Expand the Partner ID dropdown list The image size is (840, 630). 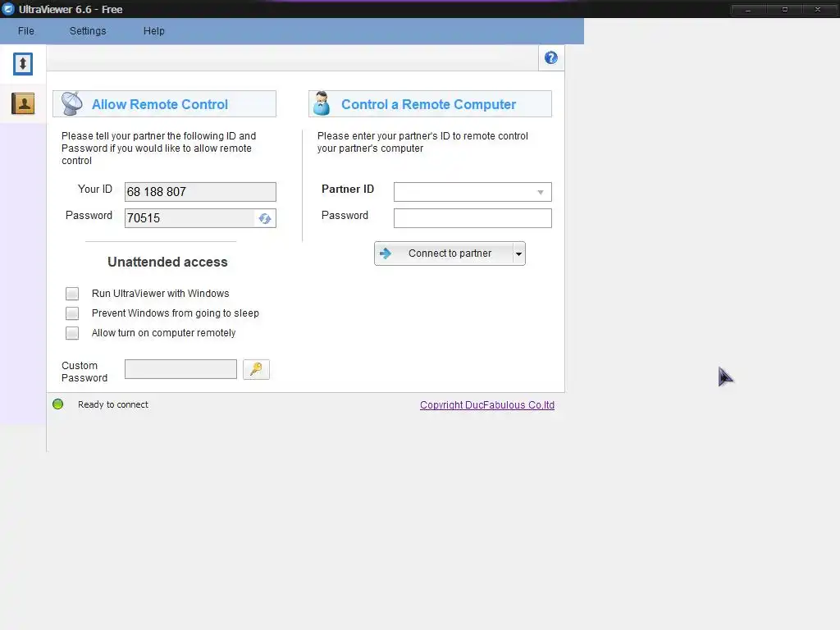[541, 192]
